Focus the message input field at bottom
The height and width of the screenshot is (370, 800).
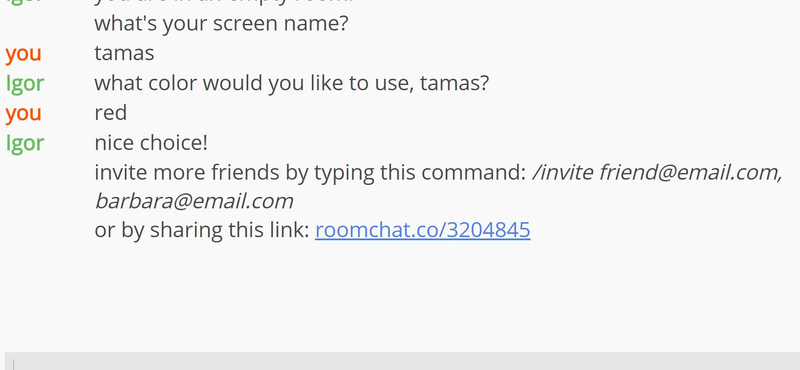[x=403, y=361]
